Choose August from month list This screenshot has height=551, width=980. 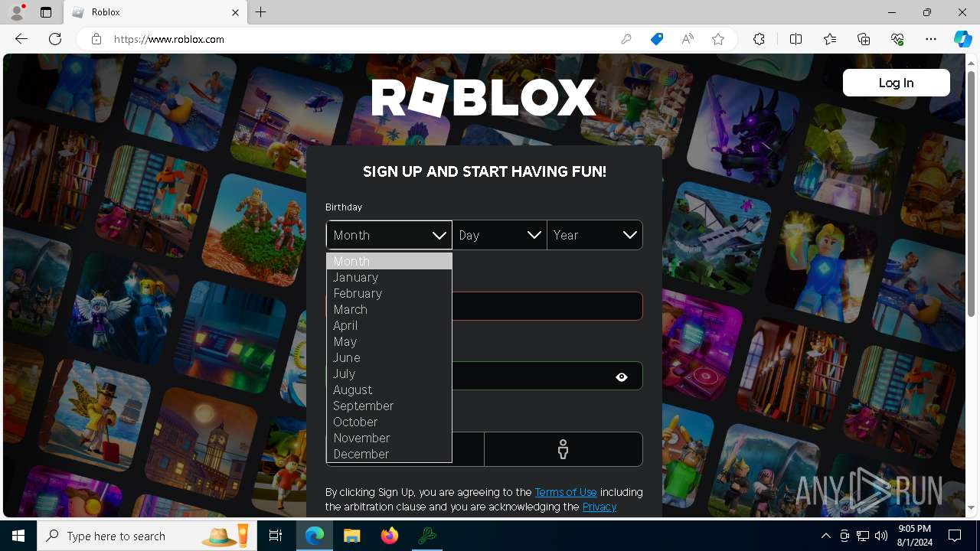389,390
